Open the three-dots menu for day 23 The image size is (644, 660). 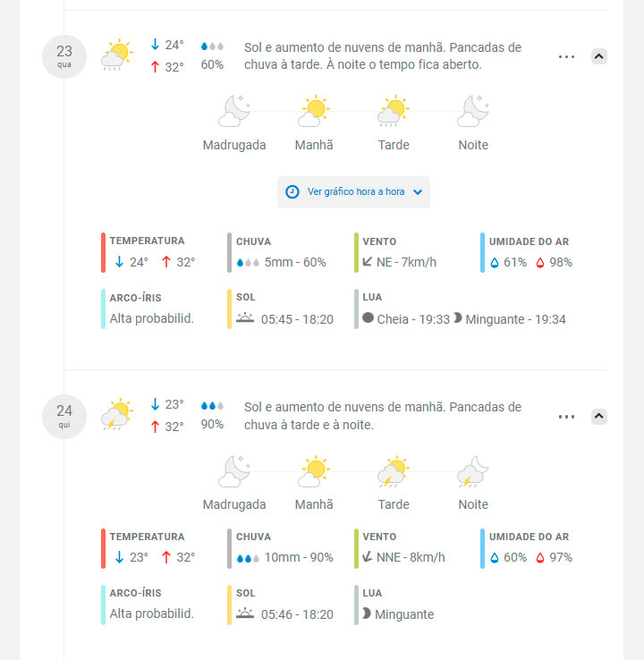point(566,56)
